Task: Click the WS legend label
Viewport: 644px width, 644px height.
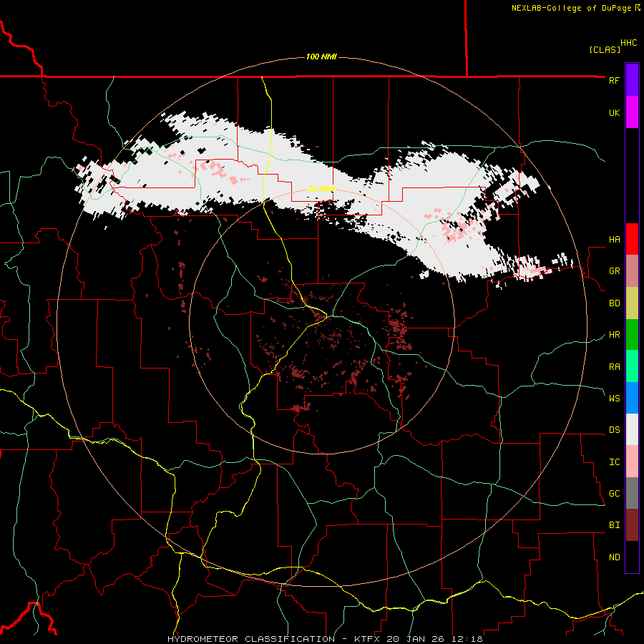Action: click(x=614, y=398)
